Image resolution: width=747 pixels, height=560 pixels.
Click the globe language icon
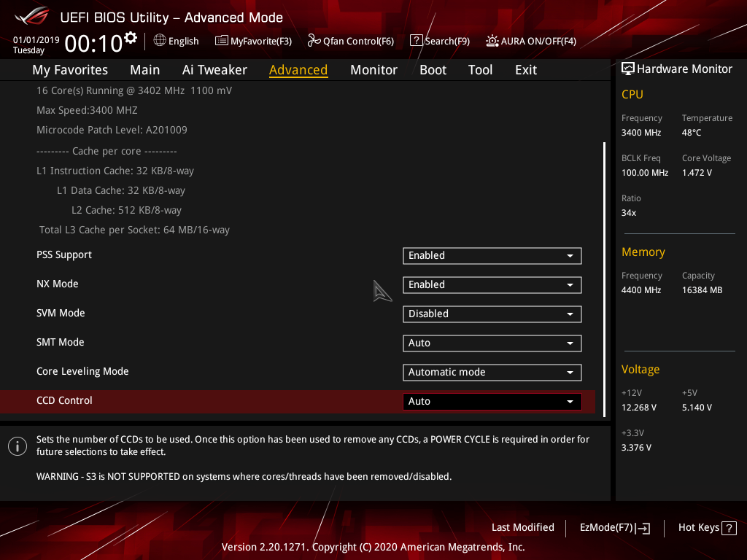tap(160, 41)
